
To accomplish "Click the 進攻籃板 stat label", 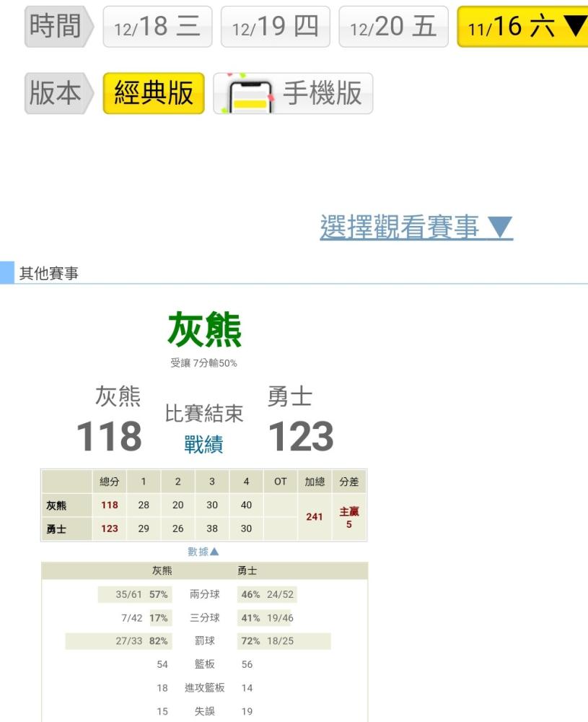I will tap(205, 688).
